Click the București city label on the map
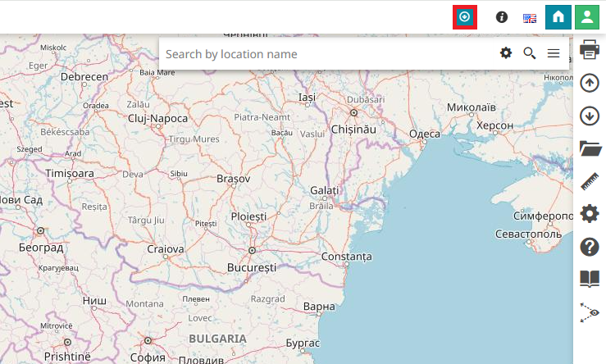The width and height of the screenshot is (606, 364). pos(252,268)
